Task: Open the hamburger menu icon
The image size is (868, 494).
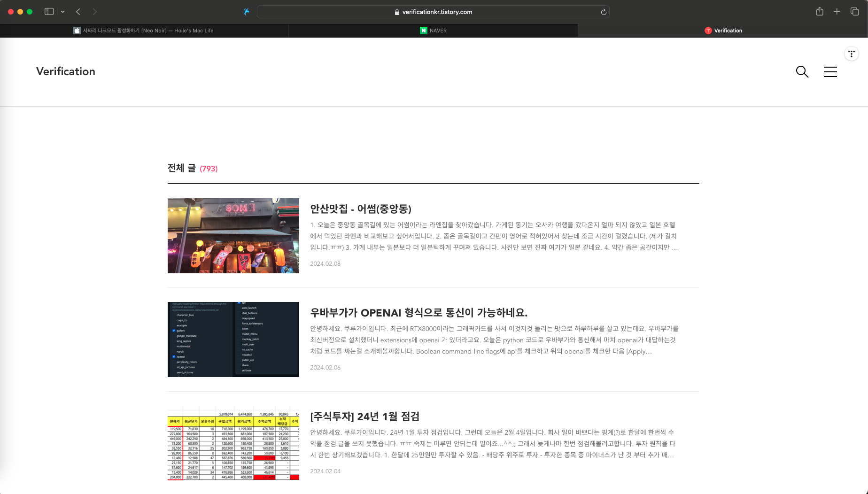Action: [830, 71]
